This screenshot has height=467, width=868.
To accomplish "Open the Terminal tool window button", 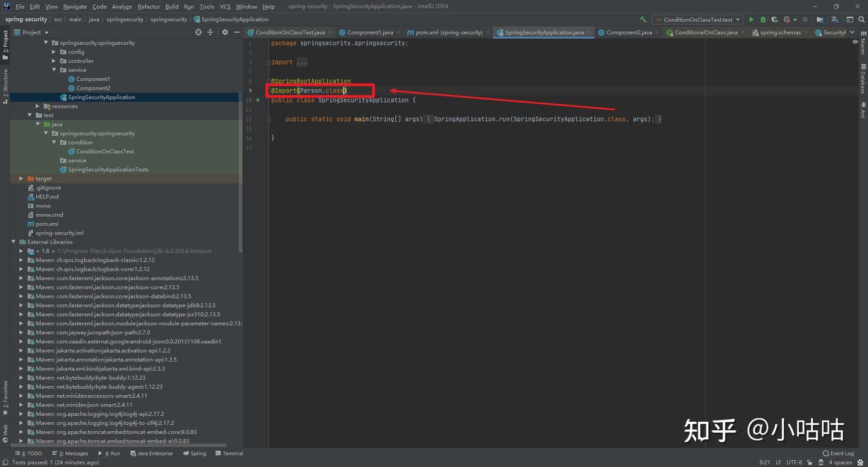I will pyautogui.click(x=228, y=453).
